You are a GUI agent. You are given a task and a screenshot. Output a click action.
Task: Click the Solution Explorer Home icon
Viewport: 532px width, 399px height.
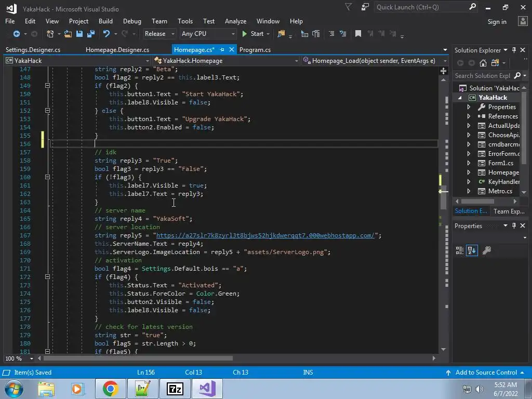click(x=483, y=63)
